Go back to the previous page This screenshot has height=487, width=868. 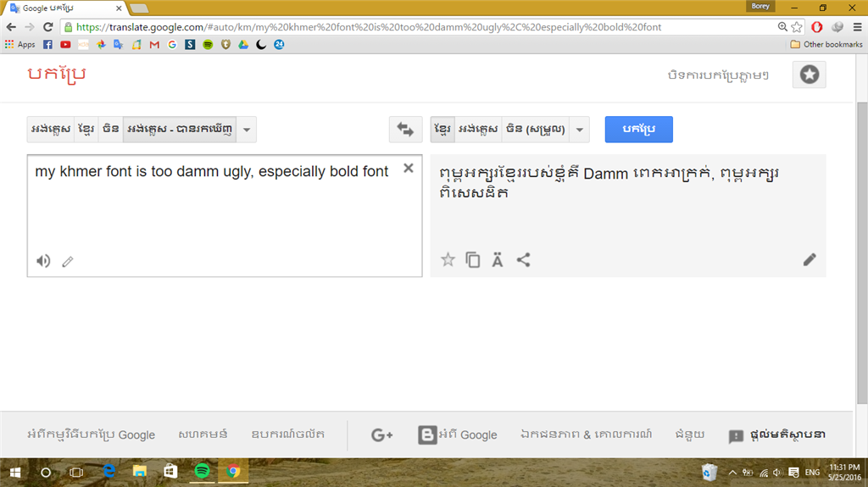[11, 27]
